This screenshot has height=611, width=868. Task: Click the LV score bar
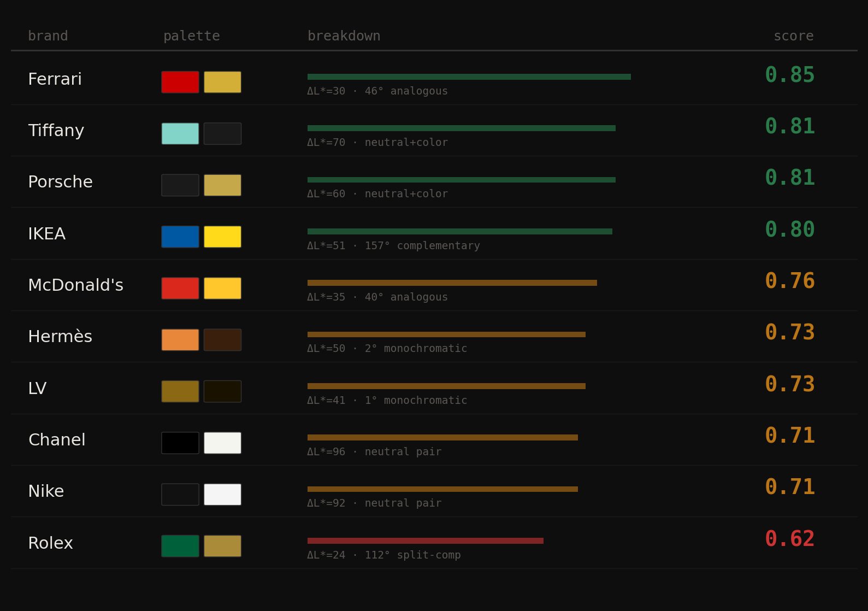point(446,386)
